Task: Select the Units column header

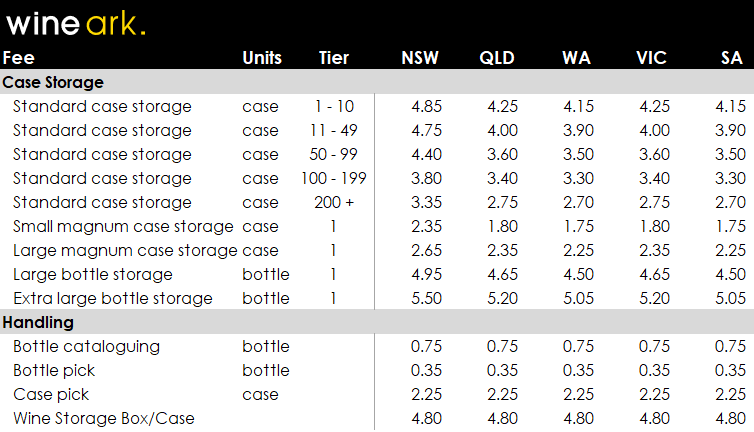Action: tap(262, 58)
